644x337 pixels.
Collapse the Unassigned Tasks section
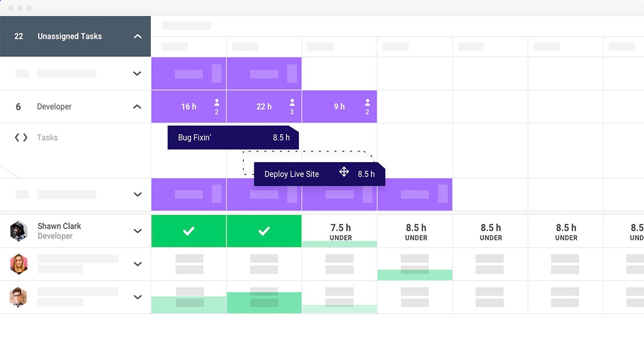tap(138, 36)
